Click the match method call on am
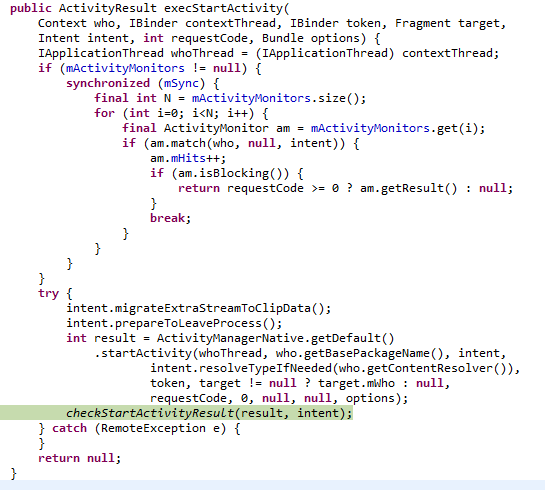Viewport: 545px width, 490px height. click(188, 143)
